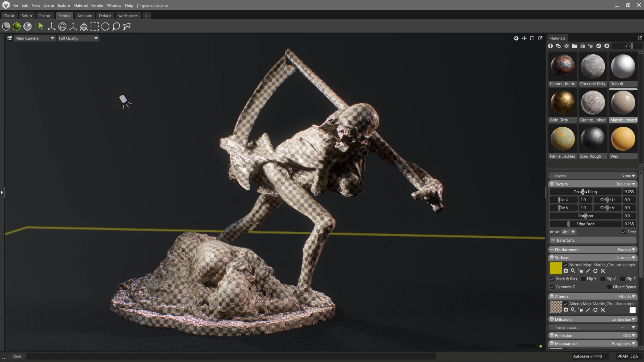Click the Clear button in status bar
This screenshot has width=644, height=362.
tap(17, 356)
